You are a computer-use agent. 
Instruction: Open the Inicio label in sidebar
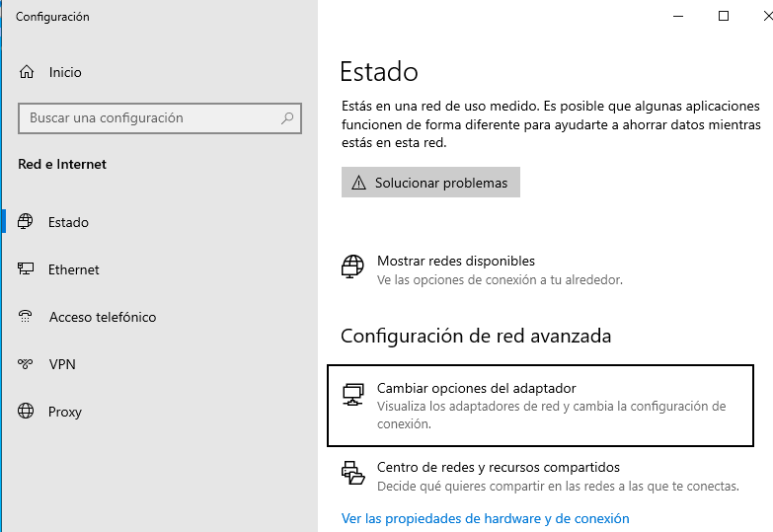point(65,72)
